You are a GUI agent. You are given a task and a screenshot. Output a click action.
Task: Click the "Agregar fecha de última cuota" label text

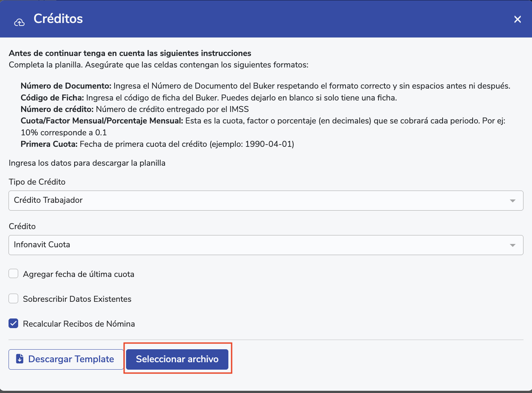(x=79, y=274)
